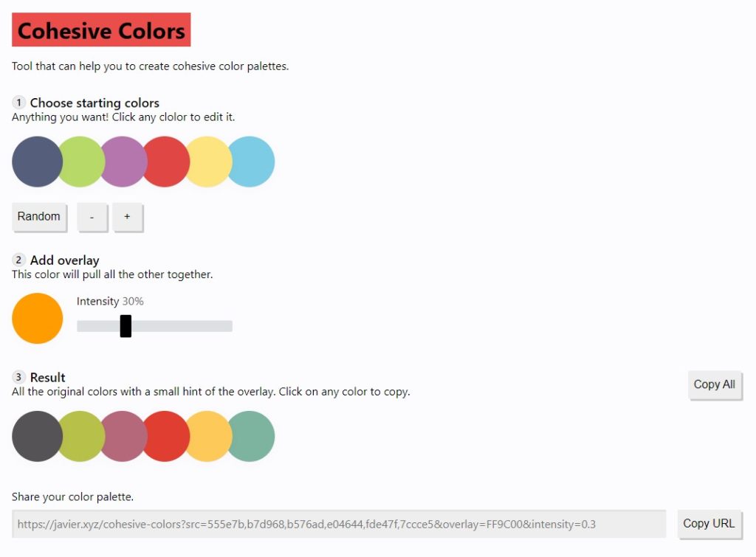Edit the light blue starting color
Image resolution: width=756 pixels, height=557 pixels.
[x=250, y=161]
